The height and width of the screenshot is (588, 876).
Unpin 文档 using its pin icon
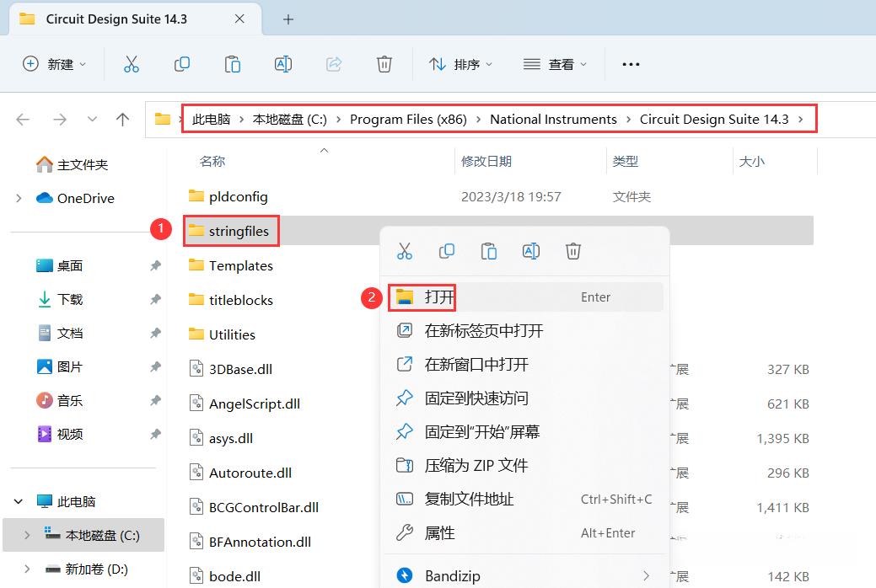(x=155, y=334)
